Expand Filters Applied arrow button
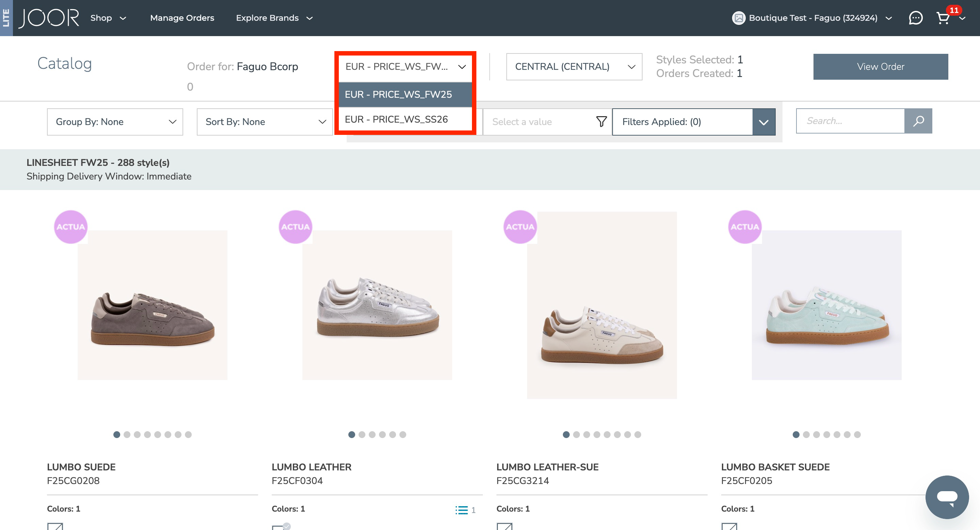 pyautogui.click(x=763, y=122)
